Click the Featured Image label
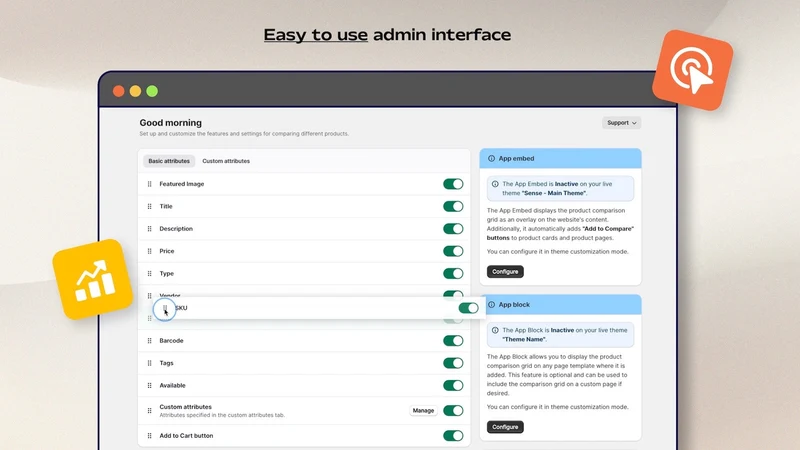 182,184
